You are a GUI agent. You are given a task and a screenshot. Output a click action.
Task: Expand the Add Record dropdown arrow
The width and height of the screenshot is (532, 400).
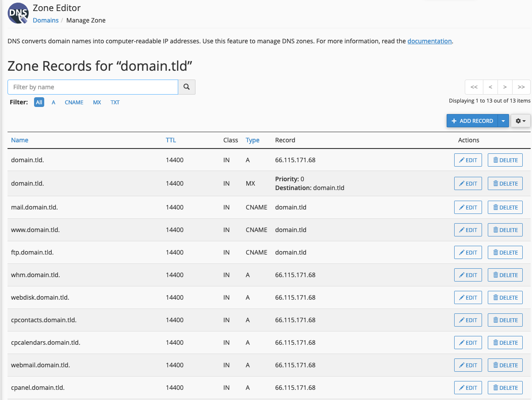click(x=504, y=121)
